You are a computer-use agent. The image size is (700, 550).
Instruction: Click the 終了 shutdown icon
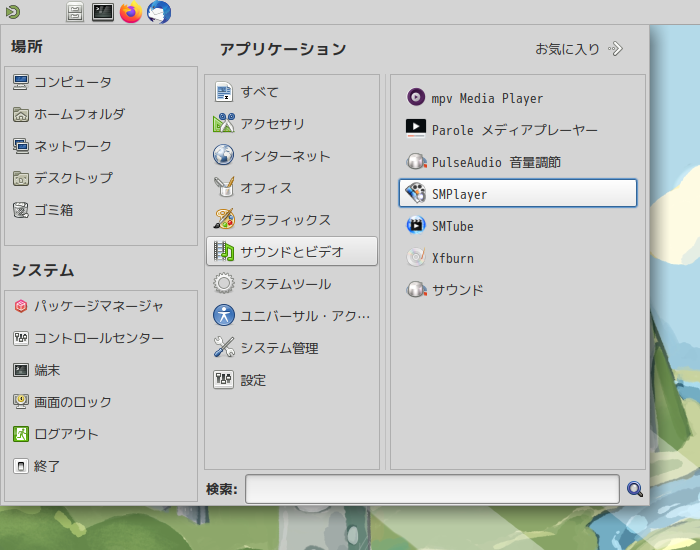point(21,466)
